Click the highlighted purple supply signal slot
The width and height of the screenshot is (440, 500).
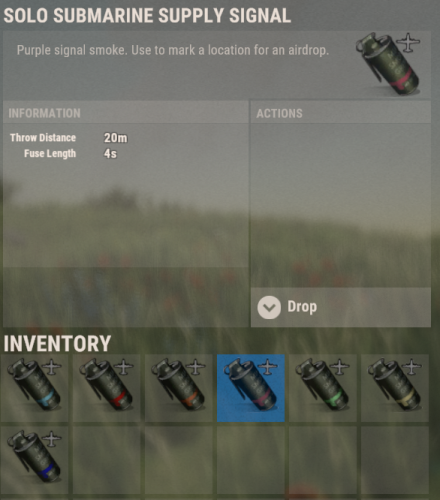pos(251,388)
